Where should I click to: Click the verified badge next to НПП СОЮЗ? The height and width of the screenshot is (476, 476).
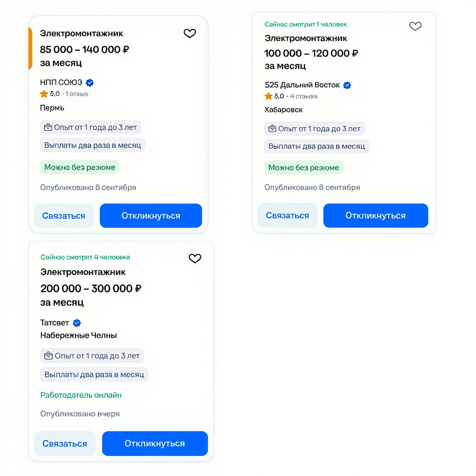89,82
